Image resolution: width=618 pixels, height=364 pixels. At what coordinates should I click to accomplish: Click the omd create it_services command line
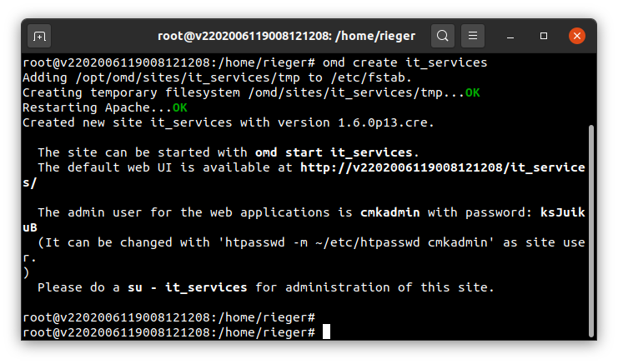tap(404, 62)
